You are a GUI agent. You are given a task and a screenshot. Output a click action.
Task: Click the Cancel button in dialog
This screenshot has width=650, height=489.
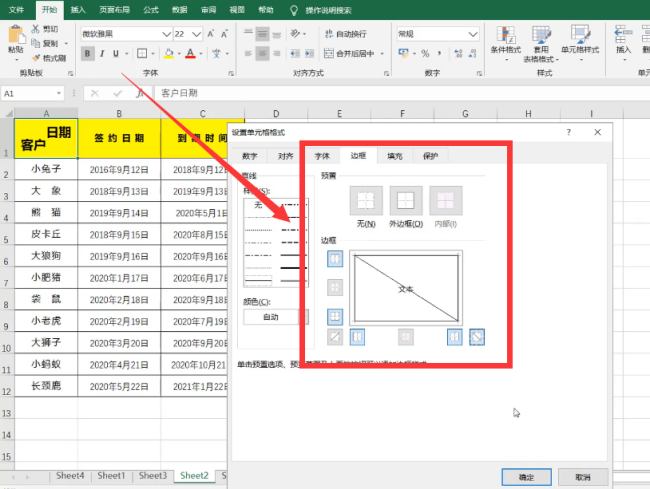pyautogui.click(x=583, y=477)
